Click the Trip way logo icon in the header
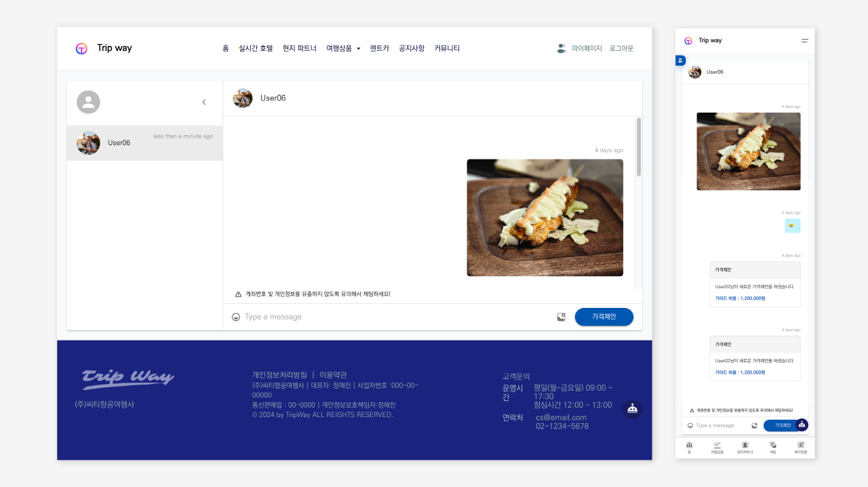 (x=81, y=48)
